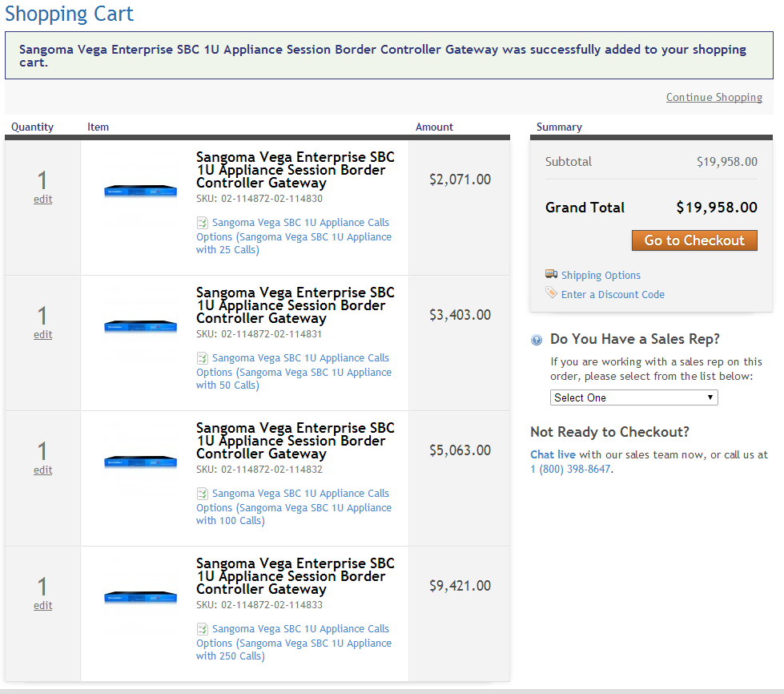Click the 'with 50 Calls' options link
Screen dimensions: 784x694
[x=294, y=372]
